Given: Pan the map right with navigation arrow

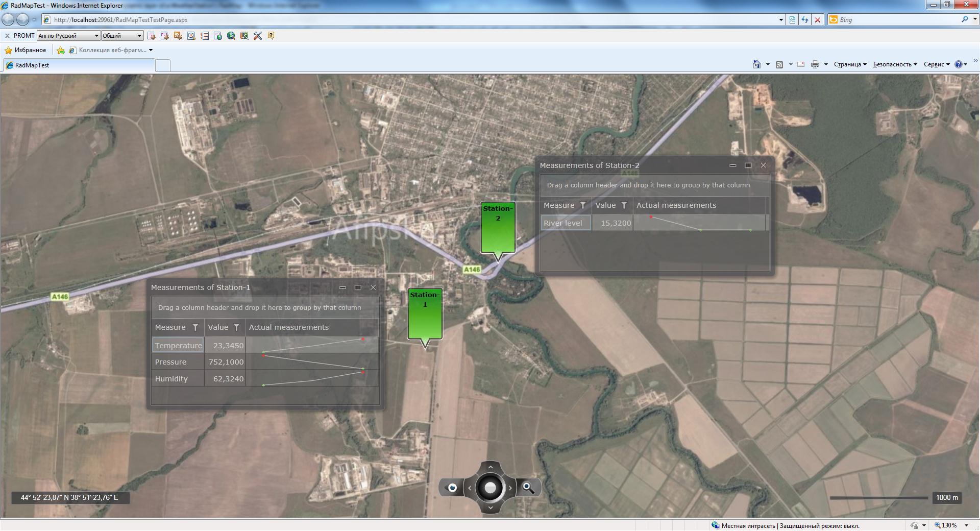Looking at the screenshot, I should pyautogui.click(x=510, y=488).
